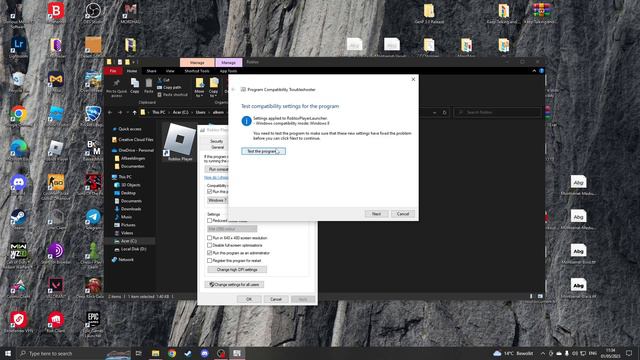Click the Up one level arrow

point(134,112)
